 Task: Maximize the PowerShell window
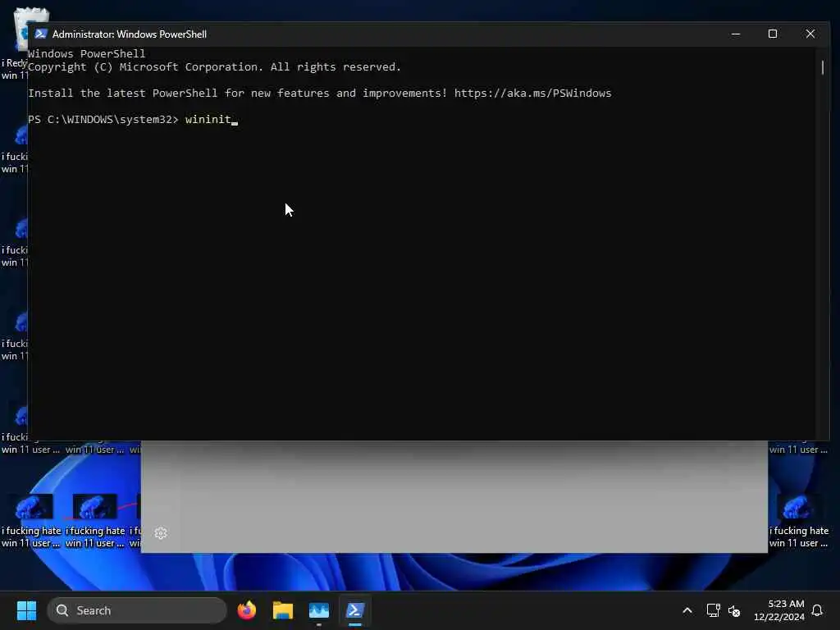(773, 34)
